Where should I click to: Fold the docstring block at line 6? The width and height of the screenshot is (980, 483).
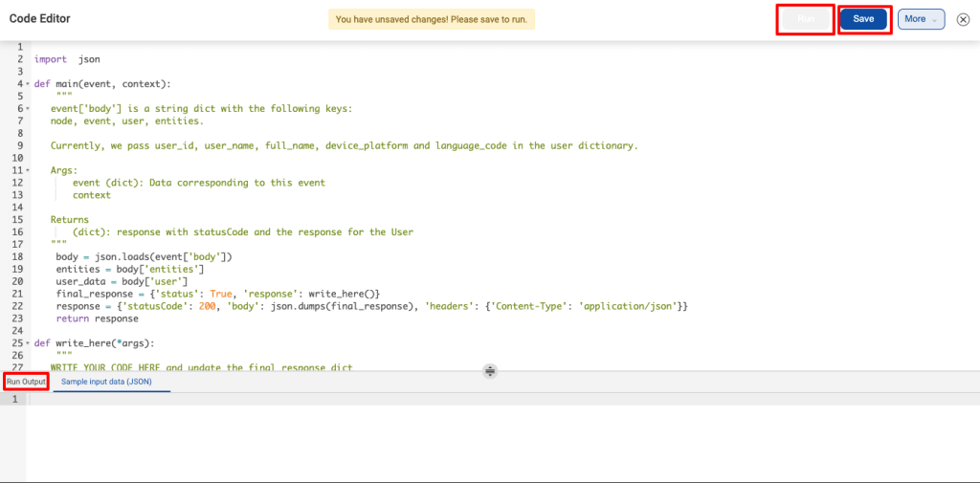28,109
